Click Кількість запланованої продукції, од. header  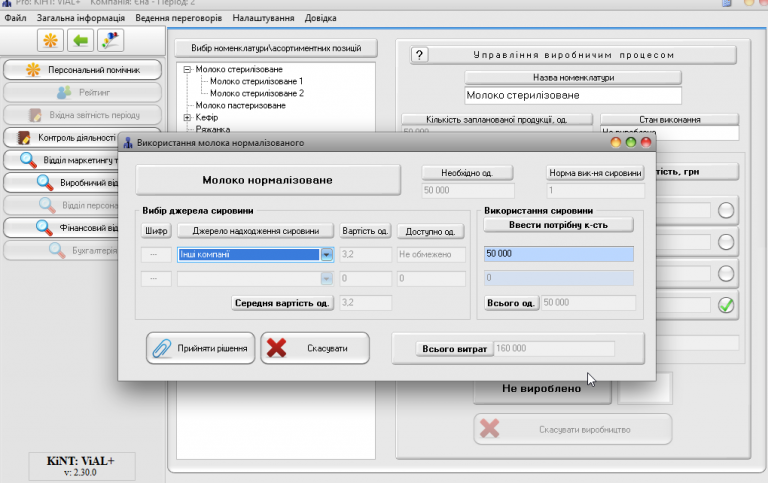click(497, 120)
